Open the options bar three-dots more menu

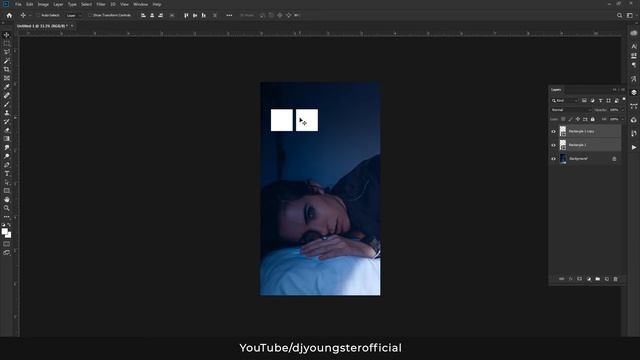229,16
